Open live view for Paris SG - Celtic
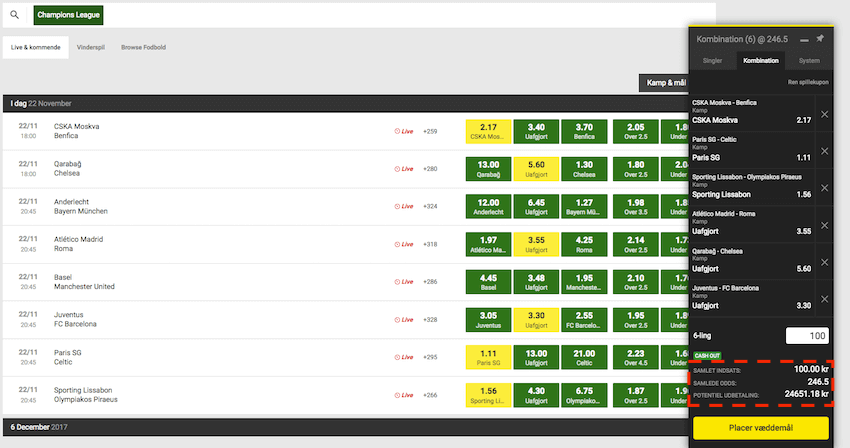The width and height of the screenshot is (850, 448). coord(404,357)
